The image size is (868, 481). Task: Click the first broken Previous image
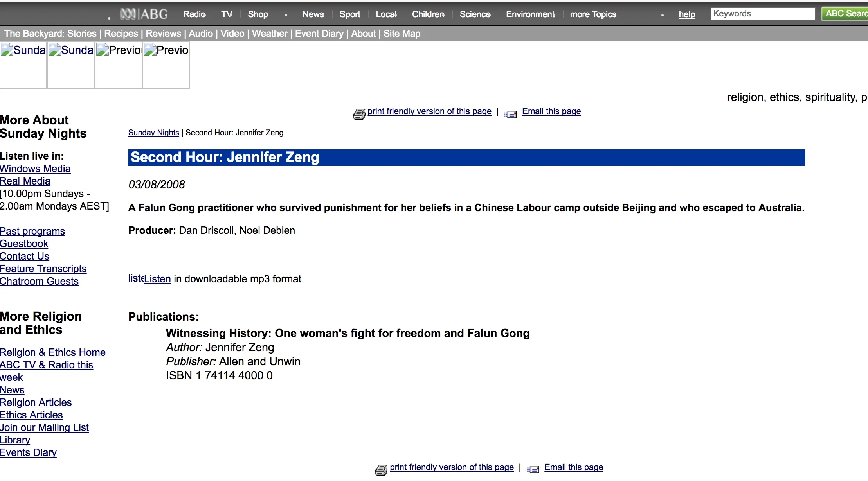pos(119,65)
